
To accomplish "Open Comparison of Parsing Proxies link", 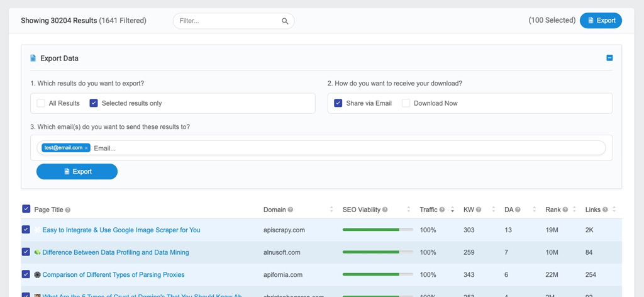I will pyautogui.click(x=113, y=274).
